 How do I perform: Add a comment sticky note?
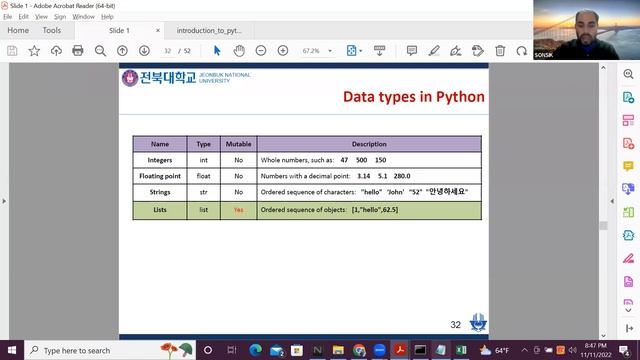click(x=411, y=51)
